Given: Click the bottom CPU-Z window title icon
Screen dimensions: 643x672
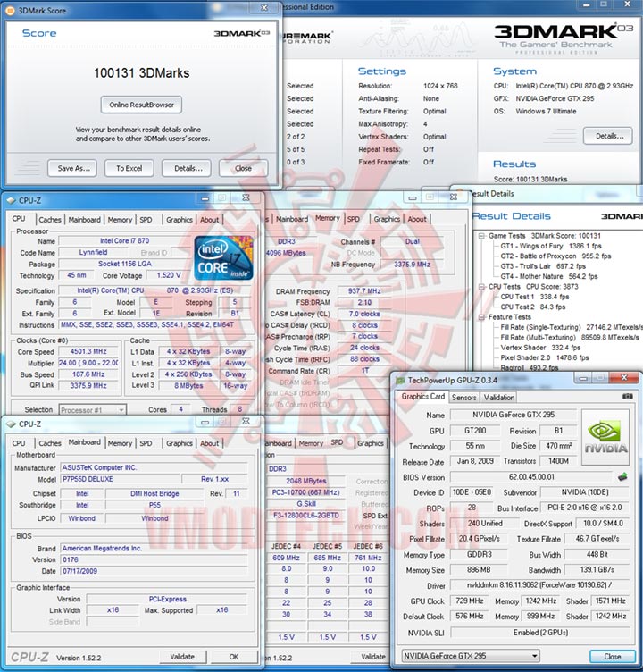Looking at the screenshot, I should pos(11,424).
